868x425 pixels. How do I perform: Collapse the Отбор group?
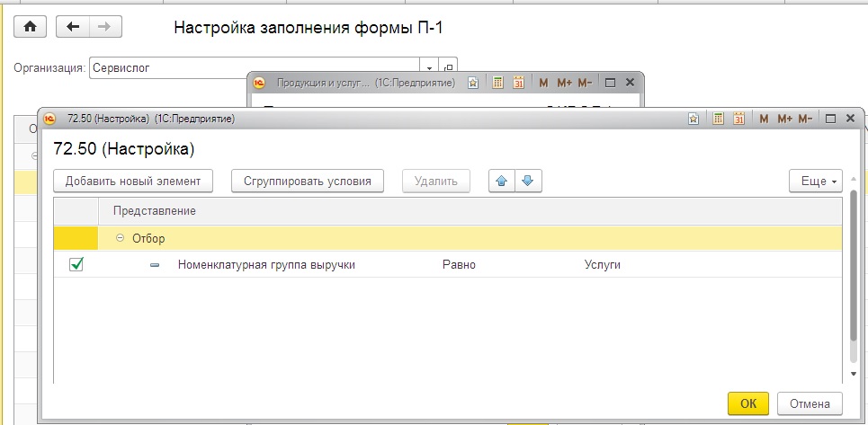(x=120, y=238)
